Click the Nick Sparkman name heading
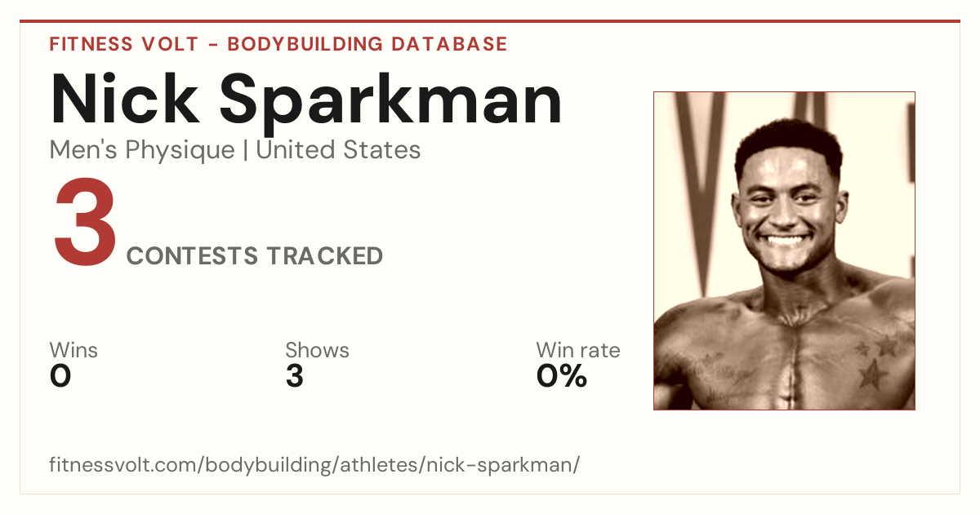The height and width of the screenshot is (514, 980). (306, 100)
